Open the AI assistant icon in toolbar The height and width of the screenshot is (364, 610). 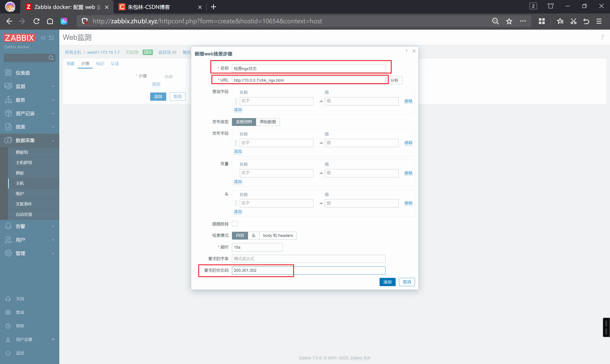(64, 21)
